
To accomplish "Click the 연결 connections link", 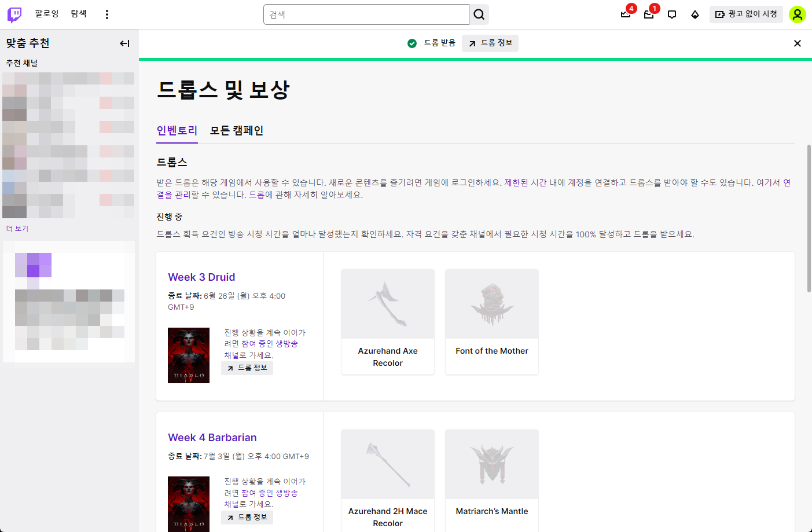I will [787, 183].
